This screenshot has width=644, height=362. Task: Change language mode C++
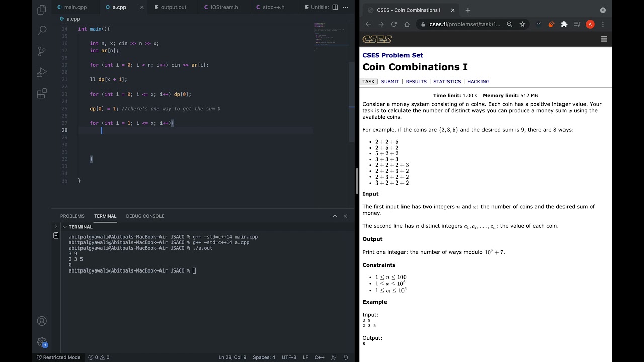[x=319, y=357]
